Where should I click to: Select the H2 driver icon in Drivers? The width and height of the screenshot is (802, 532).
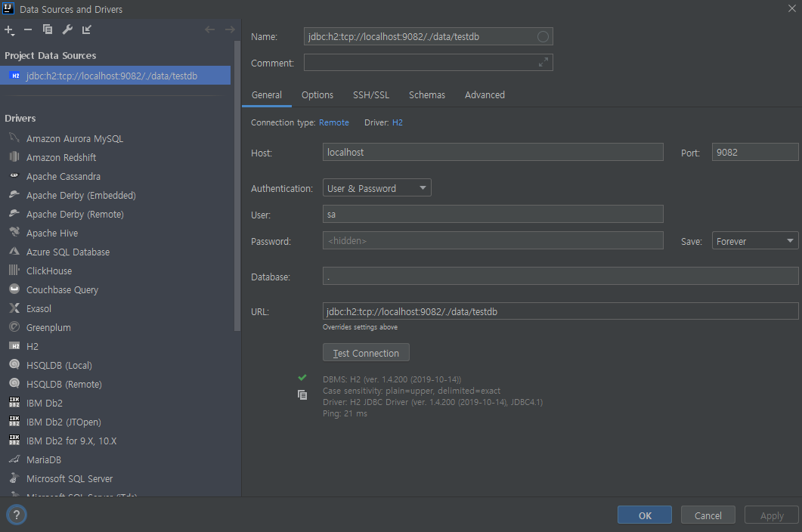coord(14,346)
